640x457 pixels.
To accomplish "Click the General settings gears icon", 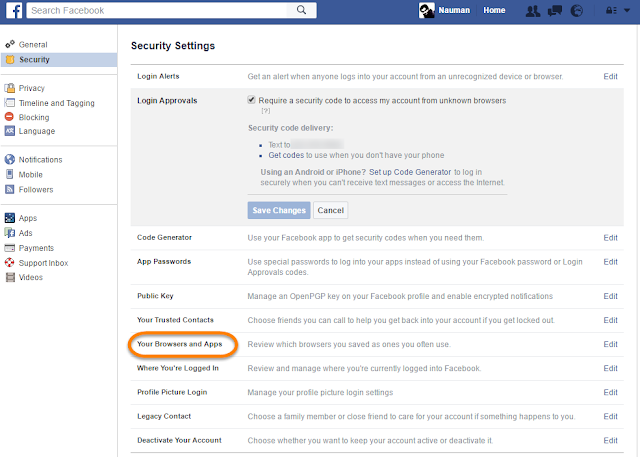I will point(10,44).
